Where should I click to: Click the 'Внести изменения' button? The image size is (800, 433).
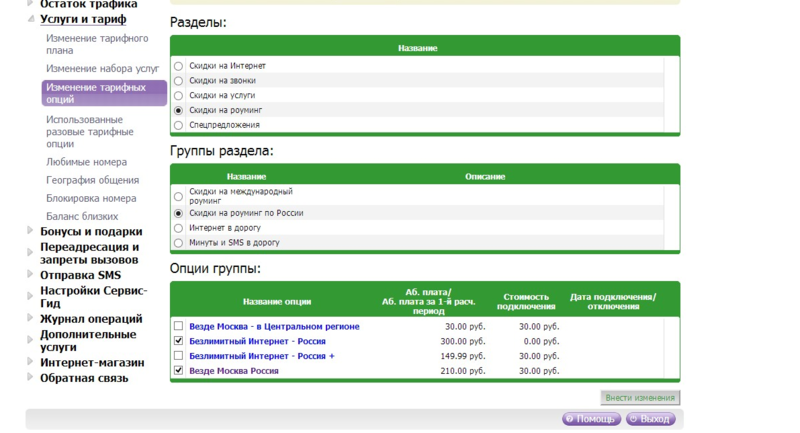[x=640, y=398]
